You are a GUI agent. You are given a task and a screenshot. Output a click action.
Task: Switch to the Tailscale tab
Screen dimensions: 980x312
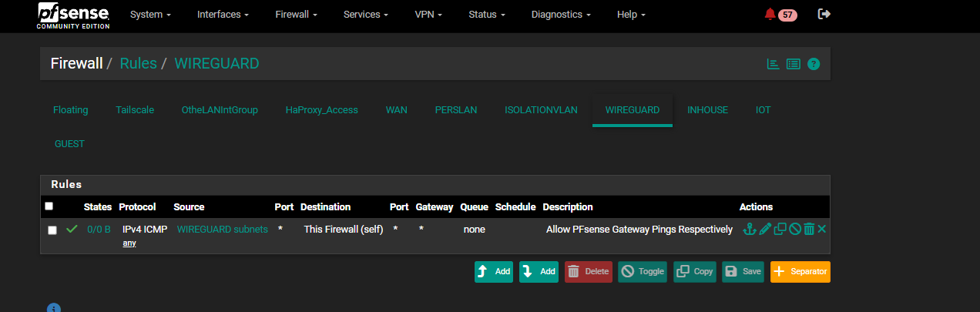[135, 110]
